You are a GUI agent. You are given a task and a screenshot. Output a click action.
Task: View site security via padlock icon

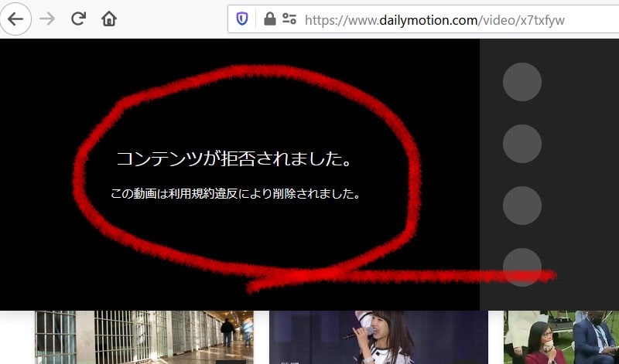[x=269, y=19]
